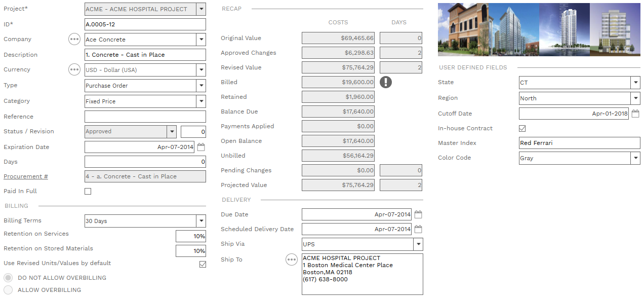Open the Expiration Date calendar picker

pos(201,147)
